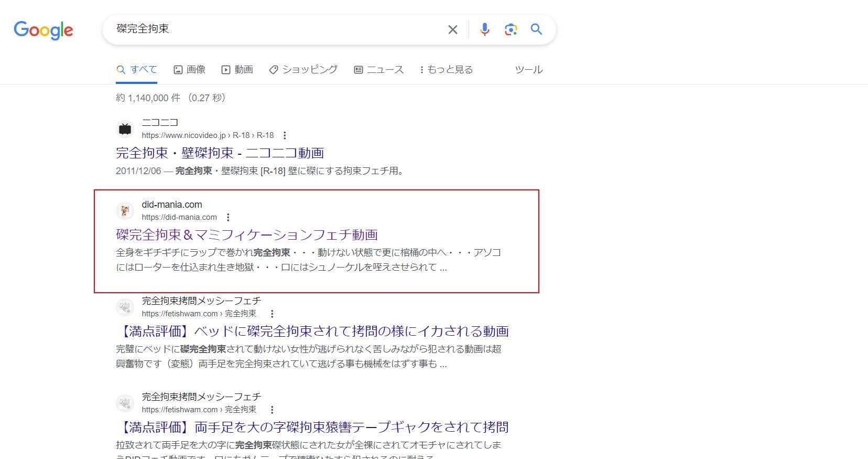868x459 pixels.
Task: Open three-dot menu beside did-mania.com URL
Action: coord(228,217)
